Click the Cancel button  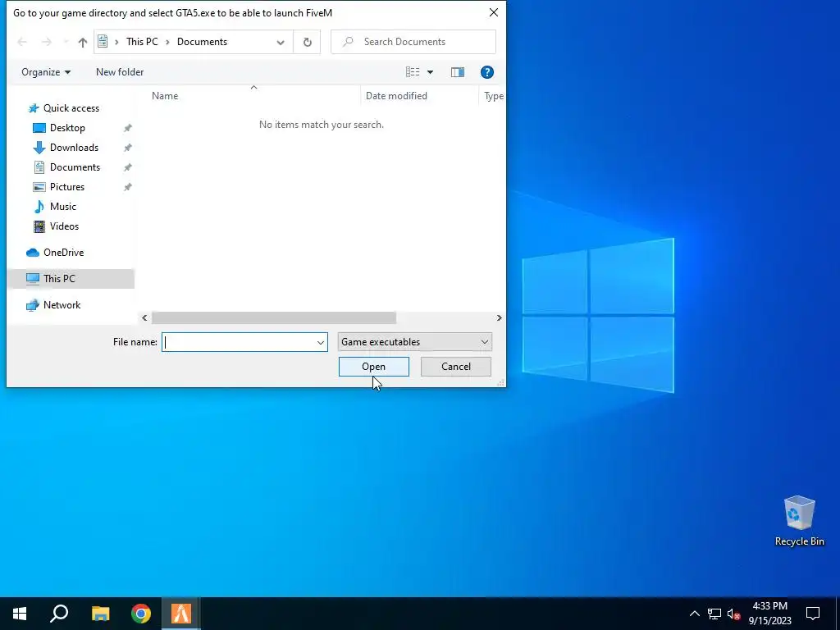click(x=456, y=367)
